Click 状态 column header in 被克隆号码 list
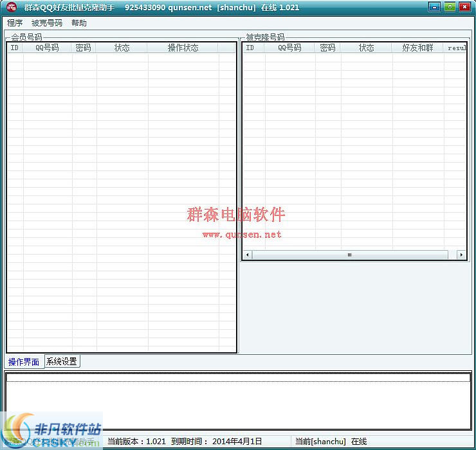 [x=366, y=48]
